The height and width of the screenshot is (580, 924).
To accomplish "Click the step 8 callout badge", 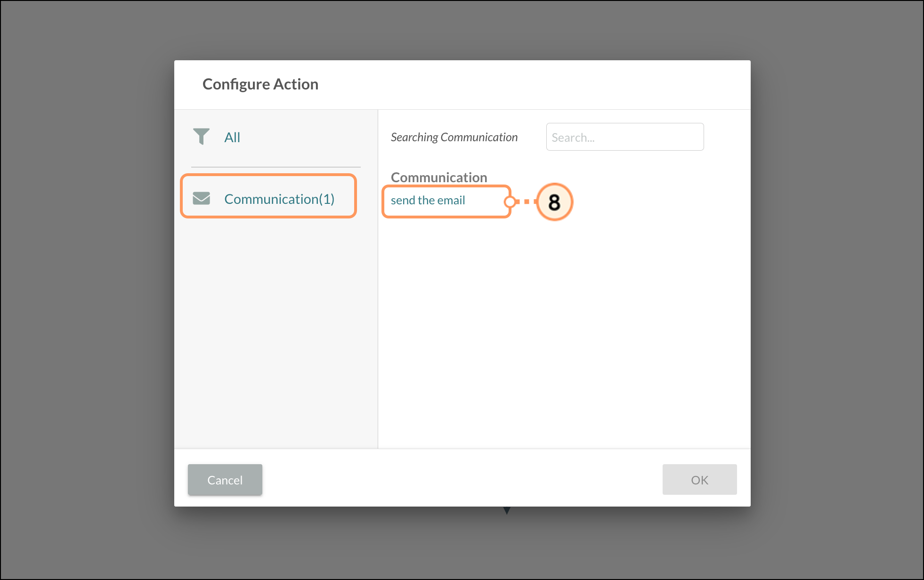I will click(554, 202).
